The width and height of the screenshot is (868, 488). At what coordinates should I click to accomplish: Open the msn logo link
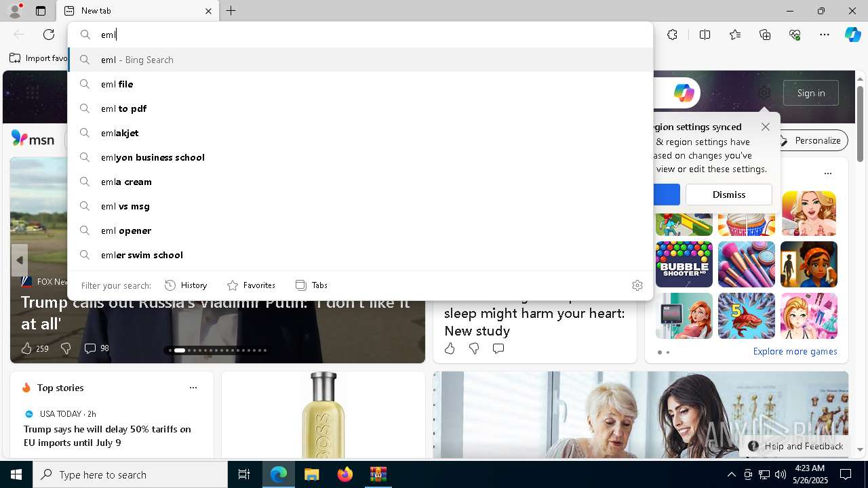point(33,139)
